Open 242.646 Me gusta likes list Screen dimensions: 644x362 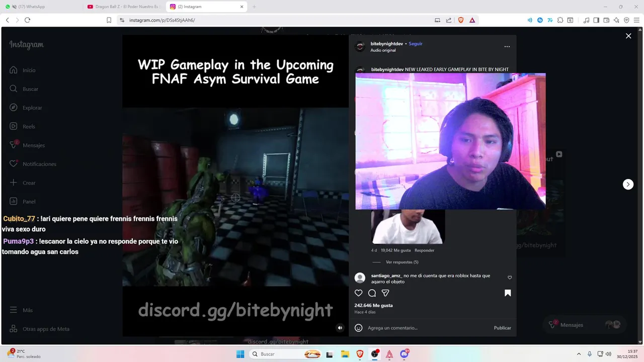pyautogui.click(x=373, y=305)
